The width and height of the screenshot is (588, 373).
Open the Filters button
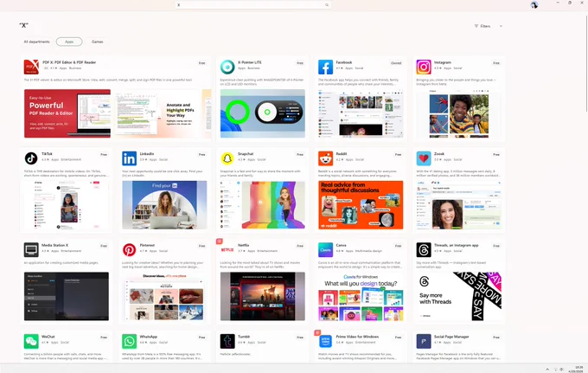pos(483,26)
